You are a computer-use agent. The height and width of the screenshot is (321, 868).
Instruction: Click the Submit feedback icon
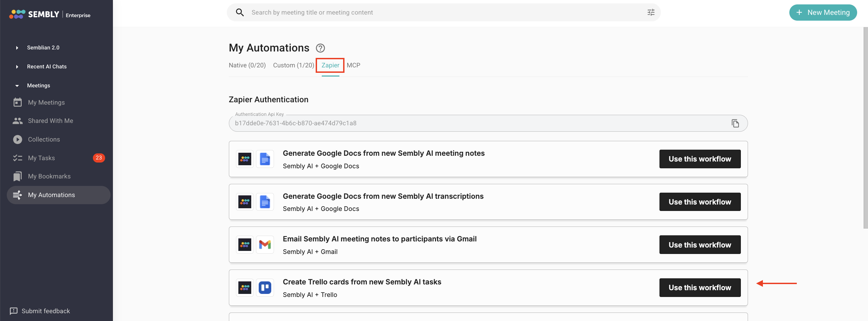tap(14, 311)
